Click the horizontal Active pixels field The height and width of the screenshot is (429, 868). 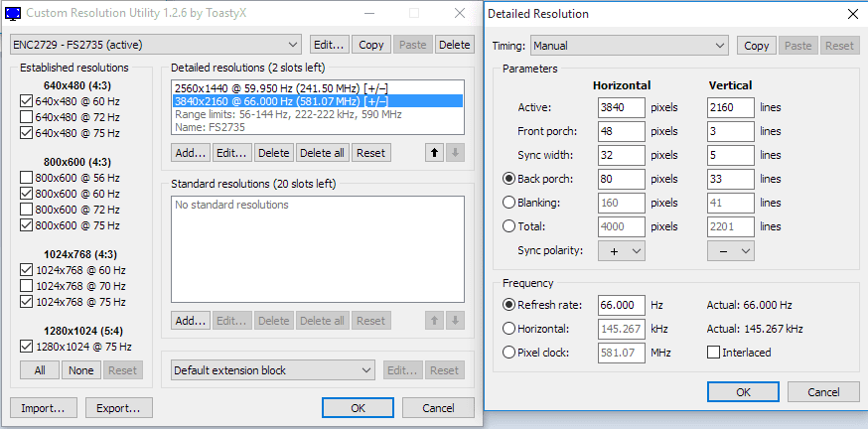(x=622, y=107)
